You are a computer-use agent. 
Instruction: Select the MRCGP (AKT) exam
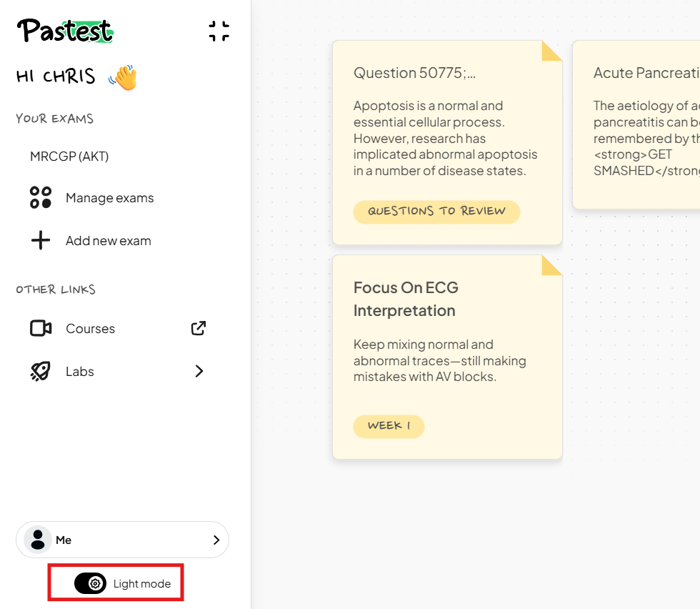point(69,157)
